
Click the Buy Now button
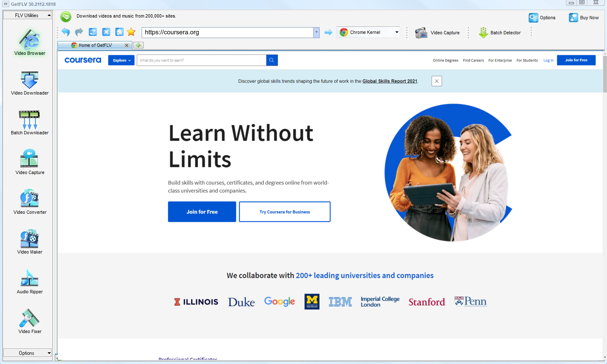point(584,18)
